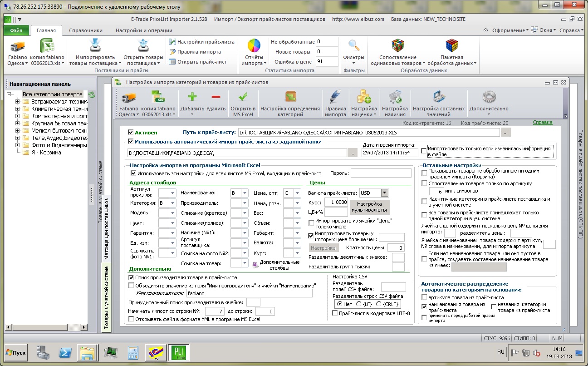Click Настройка мультивалюты button

(370, 207)
